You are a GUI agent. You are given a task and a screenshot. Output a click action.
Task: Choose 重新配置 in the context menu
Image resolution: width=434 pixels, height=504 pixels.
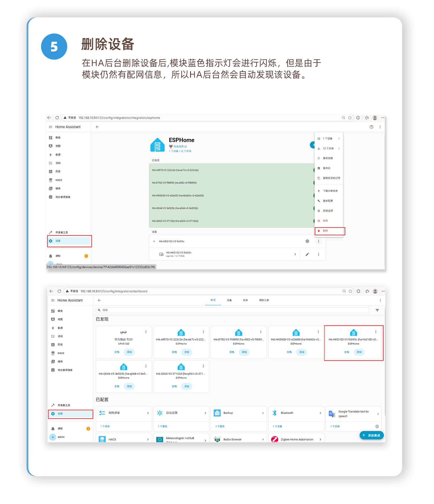[329, 201]
